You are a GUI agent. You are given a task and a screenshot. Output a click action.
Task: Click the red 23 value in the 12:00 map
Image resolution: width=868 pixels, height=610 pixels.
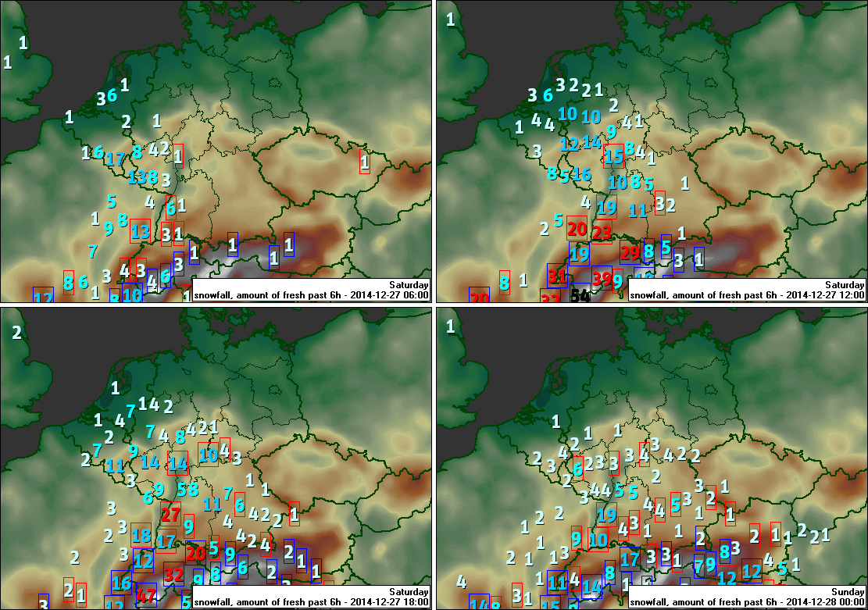pyautogui.click(x=602, y=231)
